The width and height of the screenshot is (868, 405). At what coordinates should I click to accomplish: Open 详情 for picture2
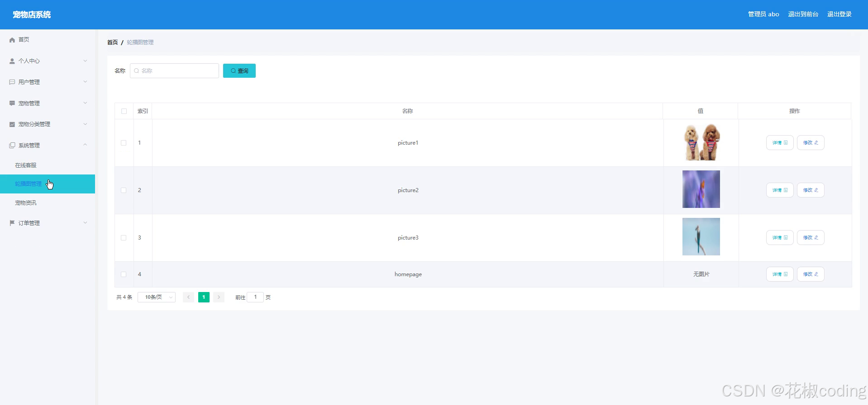click(x=780, y=190)
